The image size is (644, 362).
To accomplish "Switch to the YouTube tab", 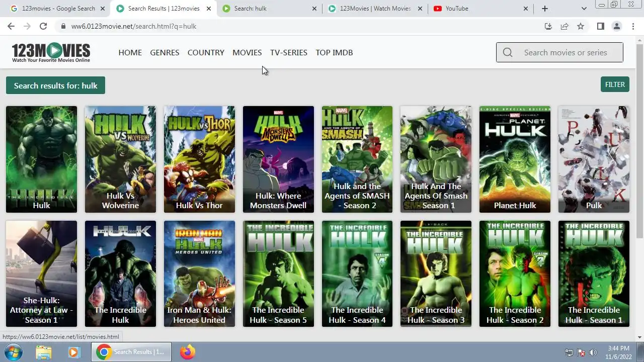I will 480,9.
